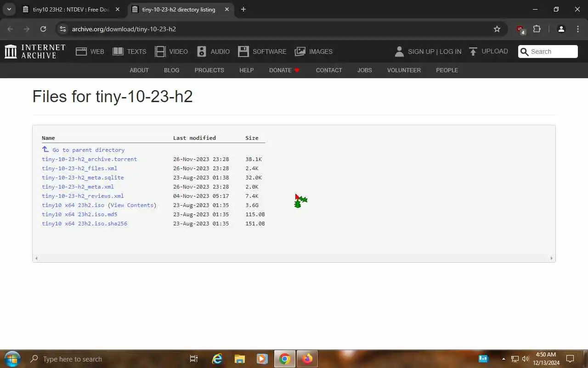Open the AUDIO section icon

[202, 52]
